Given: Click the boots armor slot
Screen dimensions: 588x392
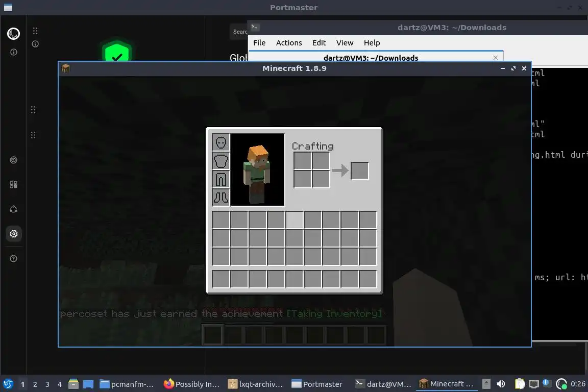Looking at the screenshot, I should (221, 198).
